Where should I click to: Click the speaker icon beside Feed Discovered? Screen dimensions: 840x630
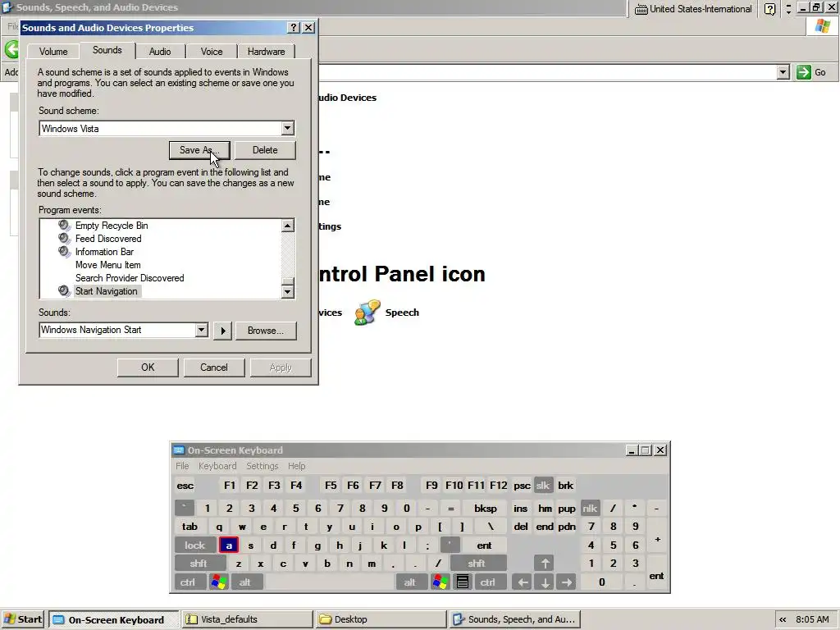pos(64,239)
